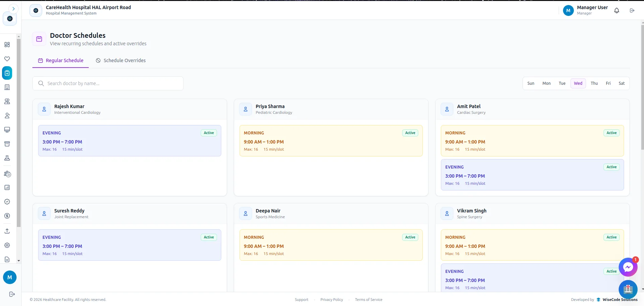Select the Sun day filter
Viewport: 644px width, 306px height.
point(531,83)
